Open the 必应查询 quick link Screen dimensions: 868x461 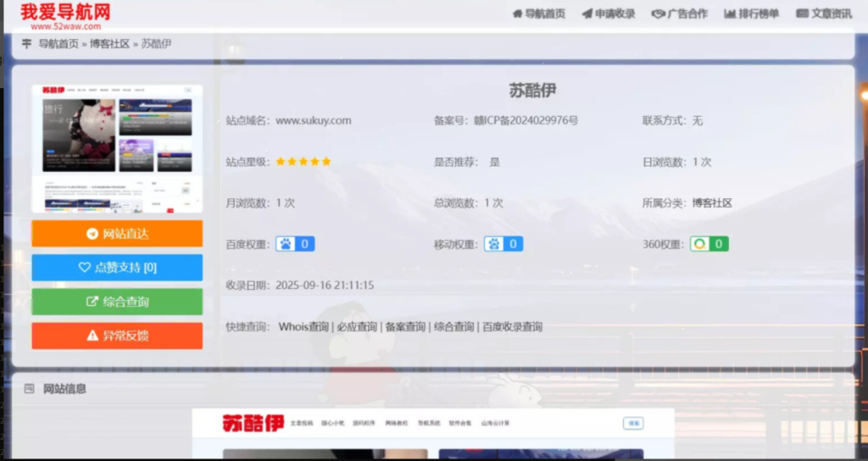tap(357, 326)
